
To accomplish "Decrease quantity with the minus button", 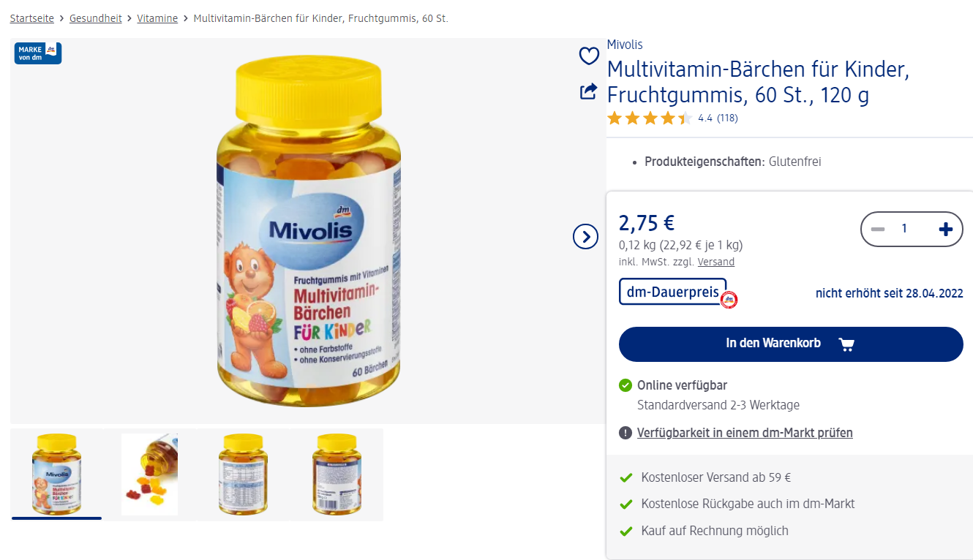I will pos(878,230).
